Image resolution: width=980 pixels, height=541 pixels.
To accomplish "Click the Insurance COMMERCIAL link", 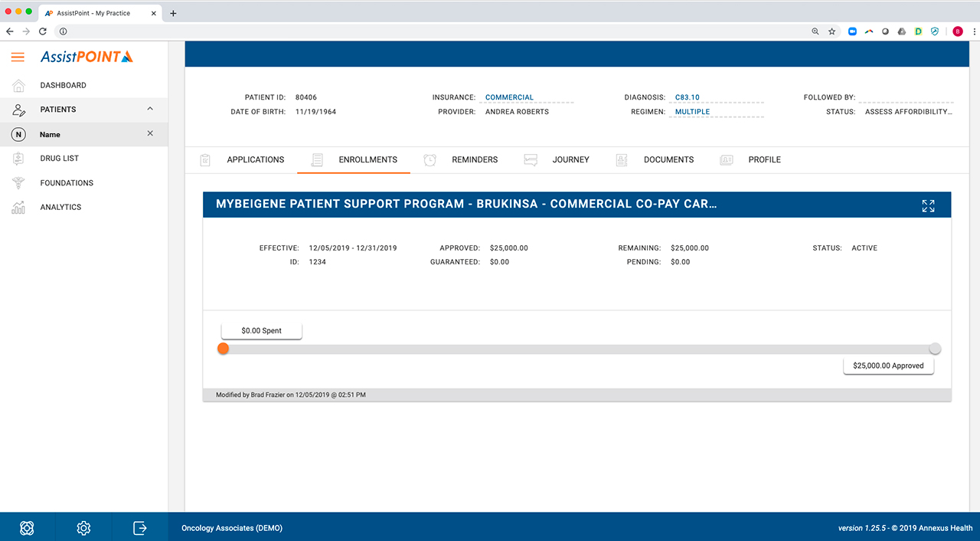I will pos(508,97).
